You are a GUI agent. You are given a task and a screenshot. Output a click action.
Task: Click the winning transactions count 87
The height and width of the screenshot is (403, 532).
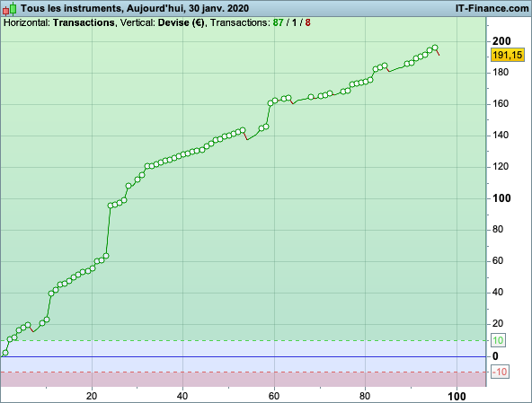click(278, 22)
